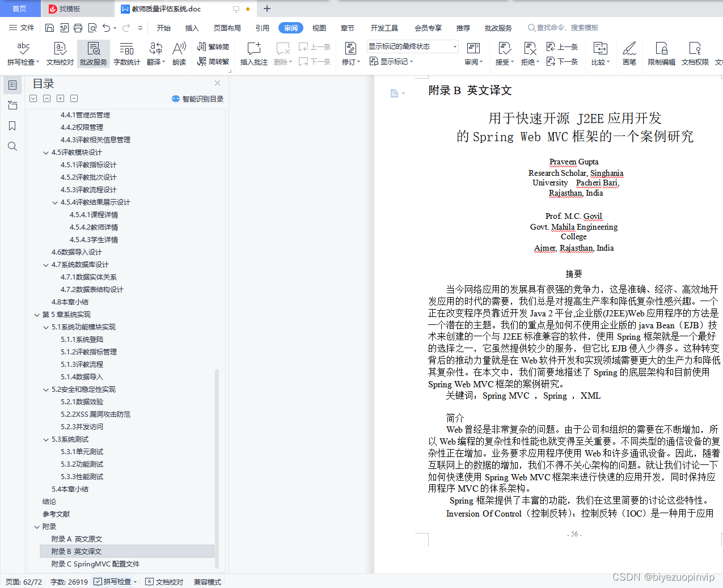Open the 修订 track changes tool

coord(351,54)
